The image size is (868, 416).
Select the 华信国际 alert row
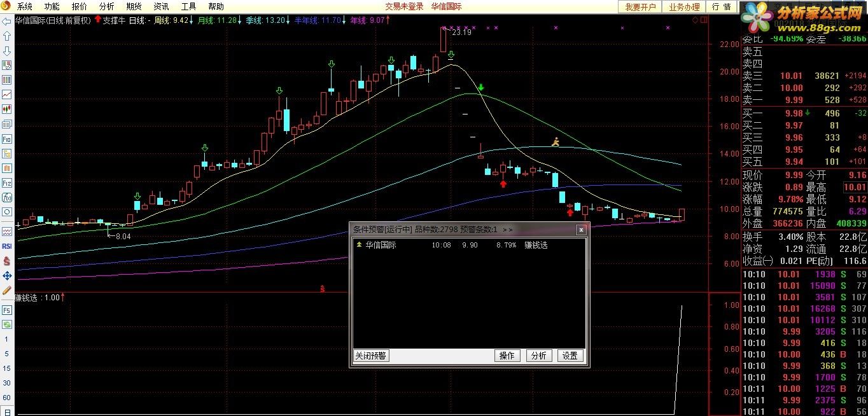coord(468,245)
